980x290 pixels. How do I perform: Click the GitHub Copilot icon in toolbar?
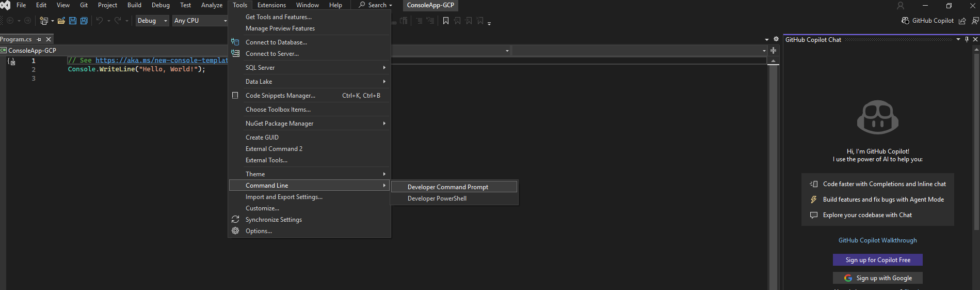[905, 21]
